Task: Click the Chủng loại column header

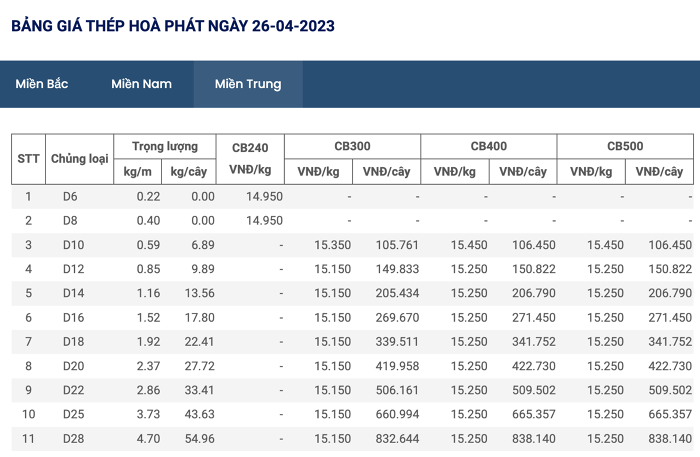Action: point(79,159)
